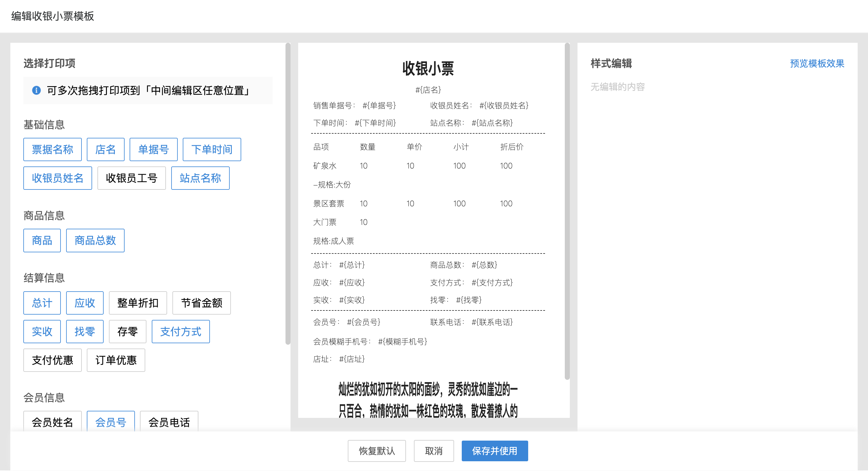Image resolution: width=868 pixels, height=471 pixels.
Task: Select the 会员号: #{会员号} field in receipt
Action: 347,322
